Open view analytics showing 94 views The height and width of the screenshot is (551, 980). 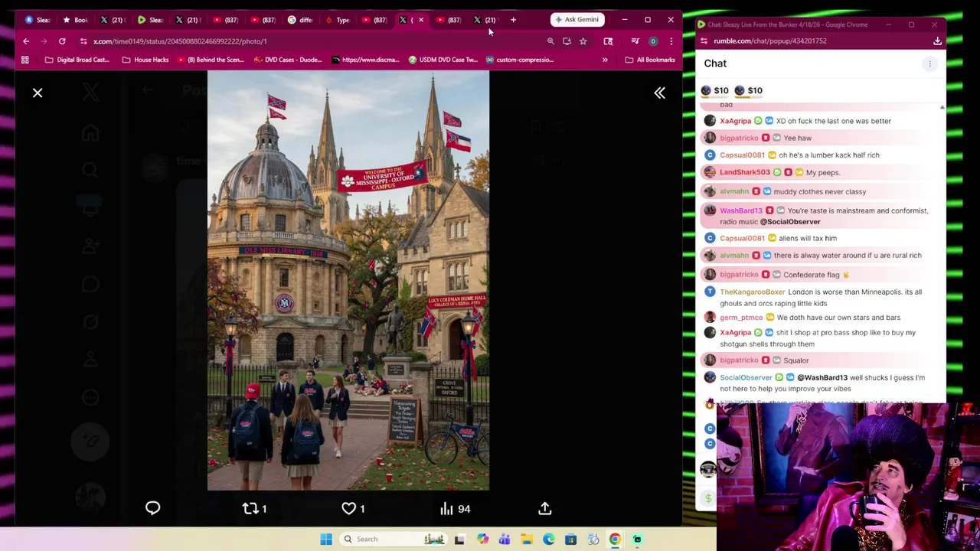(x=455, y=508)
